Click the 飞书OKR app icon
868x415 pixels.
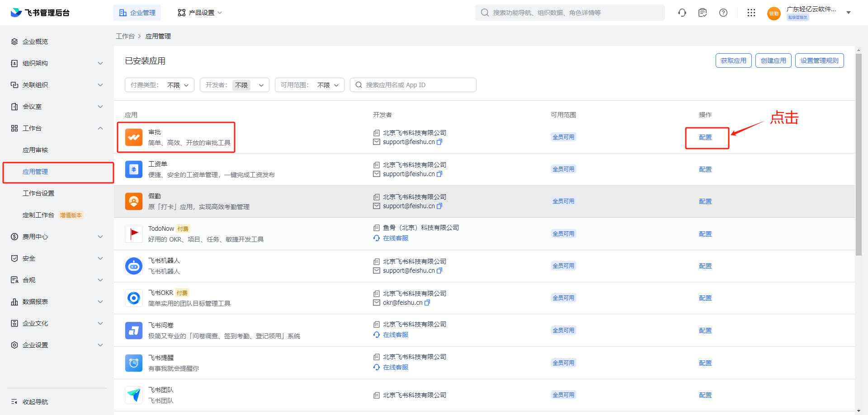(x=134, y=298)
